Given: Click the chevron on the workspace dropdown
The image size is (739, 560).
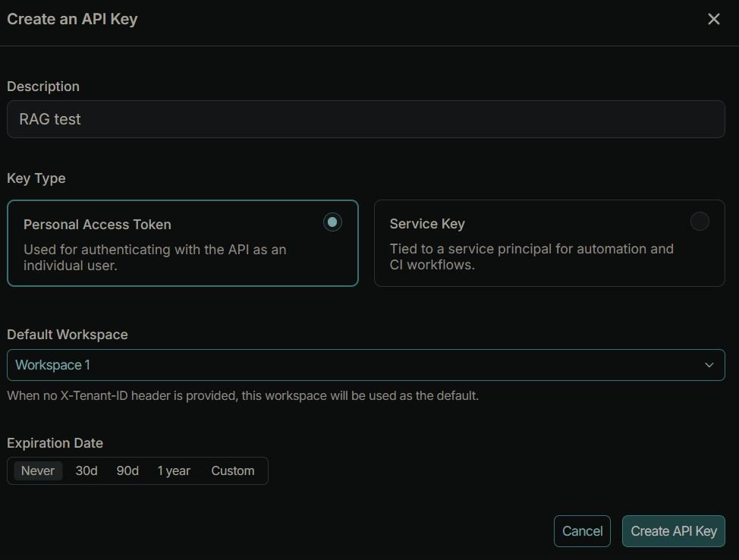Looking at the screenshot, I should coord(709,365).
